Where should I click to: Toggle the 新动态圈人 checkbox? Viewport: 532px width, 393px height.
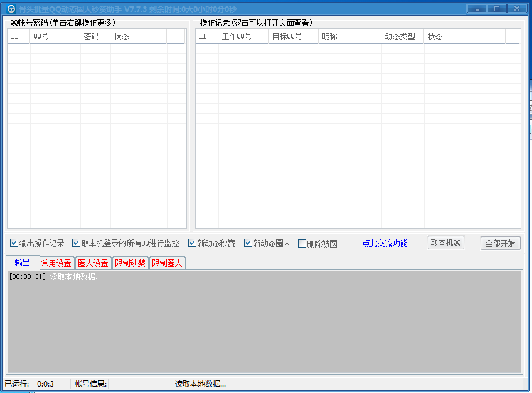248,243
